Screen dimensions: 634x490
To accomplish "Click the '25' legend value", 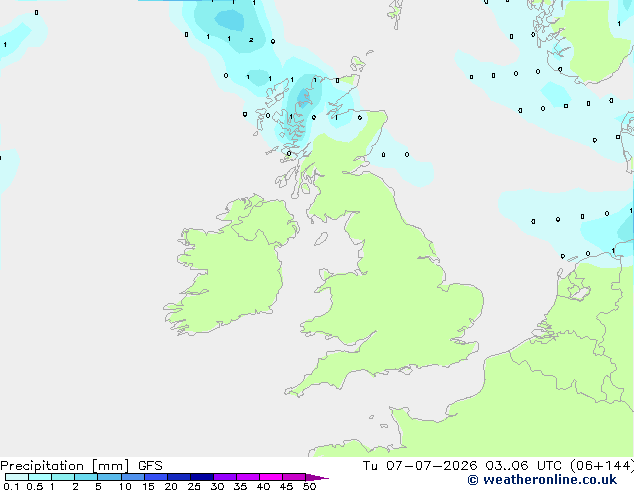I will pos(194,486).
